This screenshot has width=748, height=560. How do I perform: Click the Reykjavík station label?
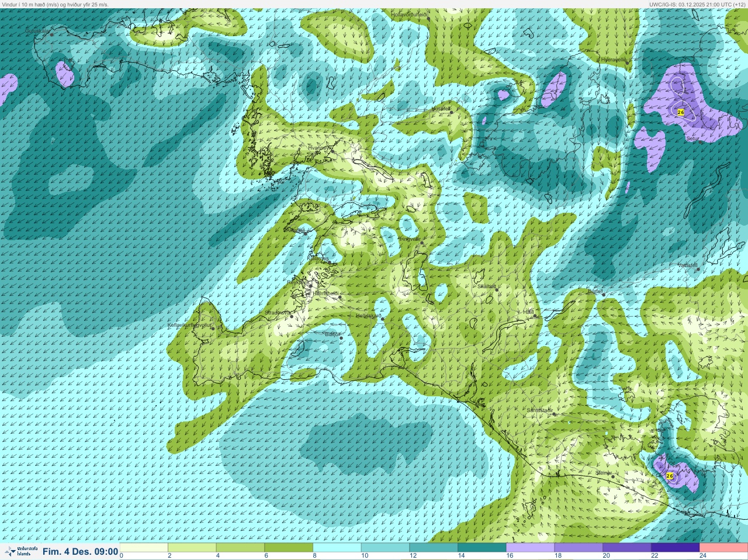298,282
